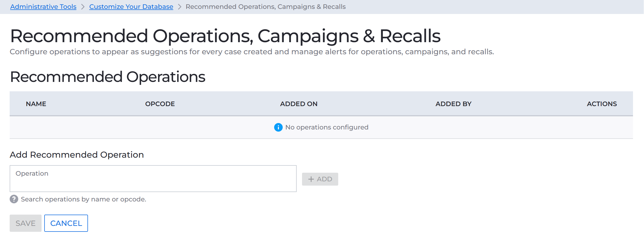This screenshot has height=242, width=644.
Task: Click the OPCODE column header
Action: [160, 104]
